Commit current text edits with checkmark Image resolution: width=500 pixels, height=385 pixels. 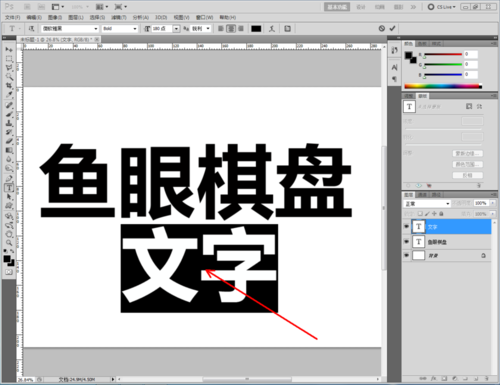[392, 29]
